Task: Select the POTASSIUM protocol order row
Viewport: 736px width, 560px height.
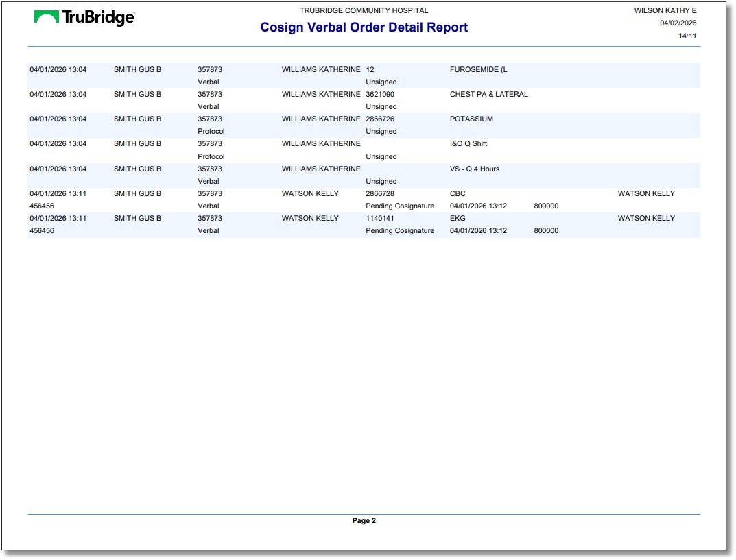Action: pyautogui.click(x=471, y=119)
